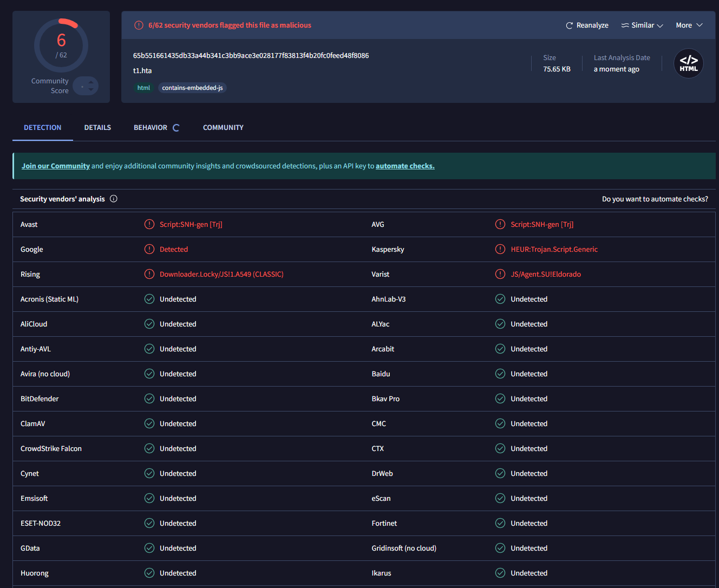Click Rising's 'Downloader.Locky/JS!1.A549 (CLASSIC)' result
Image resolution: width=719 pixels, height=588 pixels.
pos(221,275)
